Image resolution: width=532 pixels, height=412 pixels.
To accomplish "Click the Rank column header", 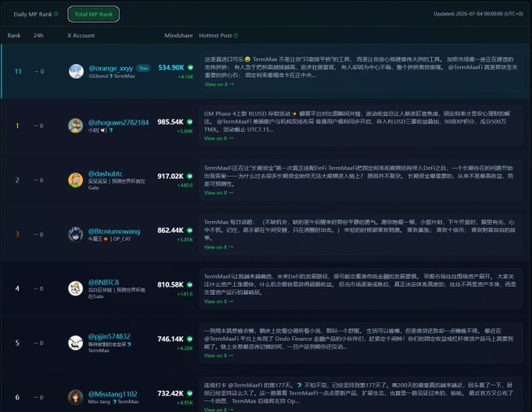I will pos(14,35).
